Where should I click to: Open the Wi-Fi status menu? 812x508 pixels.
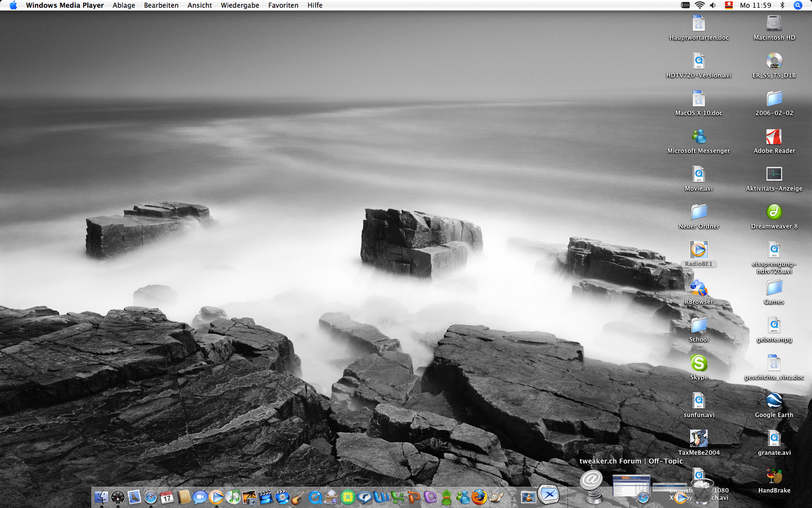pyautogui.click(x=699, y=5)
